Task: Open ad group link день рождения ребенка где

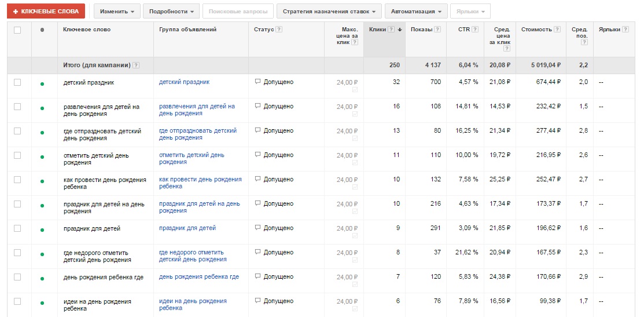Action: [199, 276]
